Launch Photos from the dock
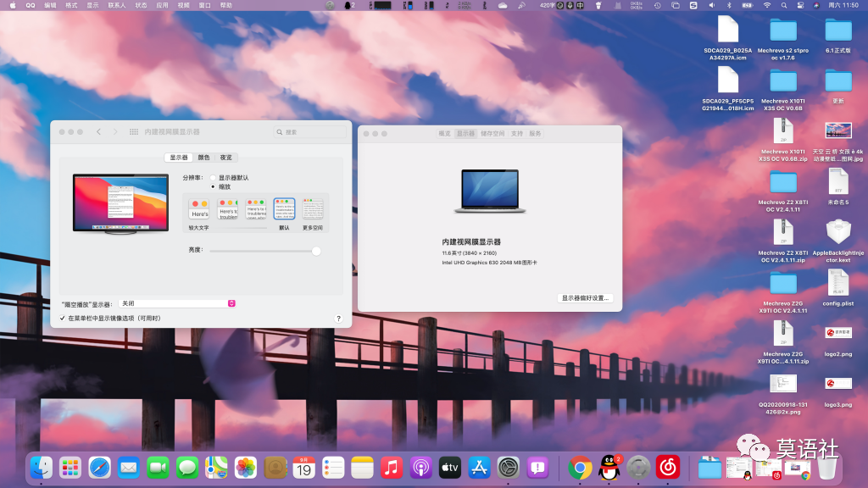The width and height of the screenshot is (868, 488). [x=245, y=468]
